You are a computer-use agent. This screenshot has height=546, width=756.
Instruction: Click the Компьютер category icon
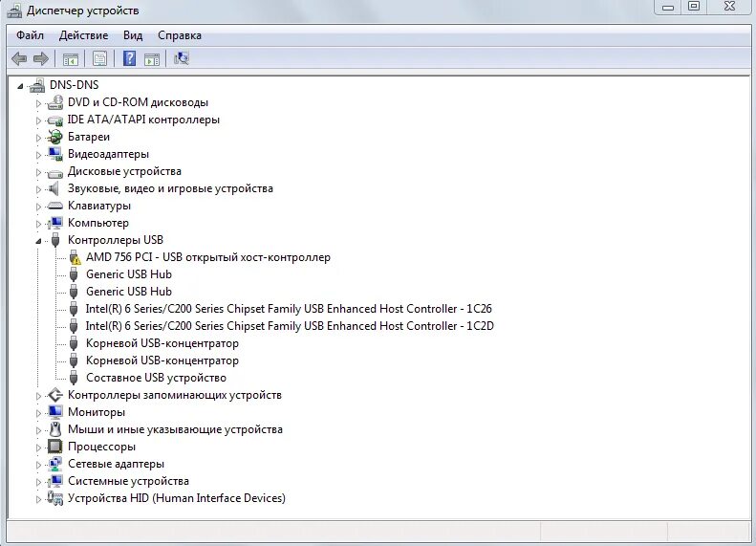coord(55,223)
